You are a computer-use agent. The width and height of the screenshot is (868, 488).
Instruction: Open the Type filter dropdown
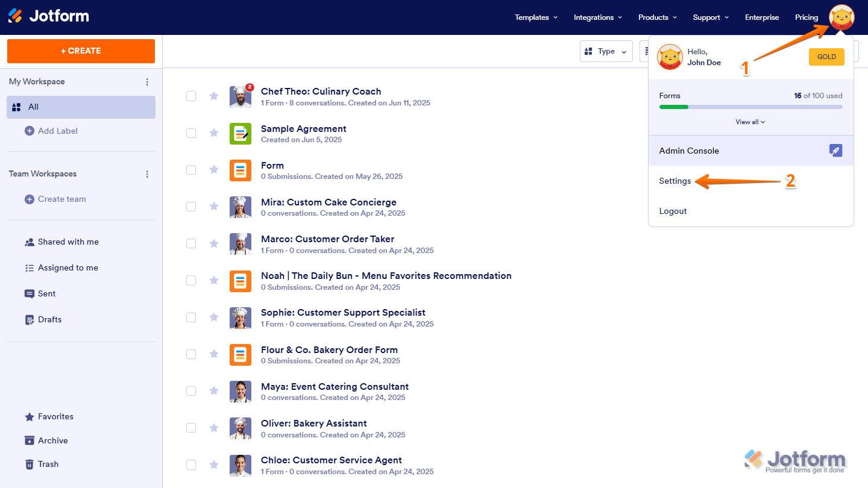(x=606, y=51)
